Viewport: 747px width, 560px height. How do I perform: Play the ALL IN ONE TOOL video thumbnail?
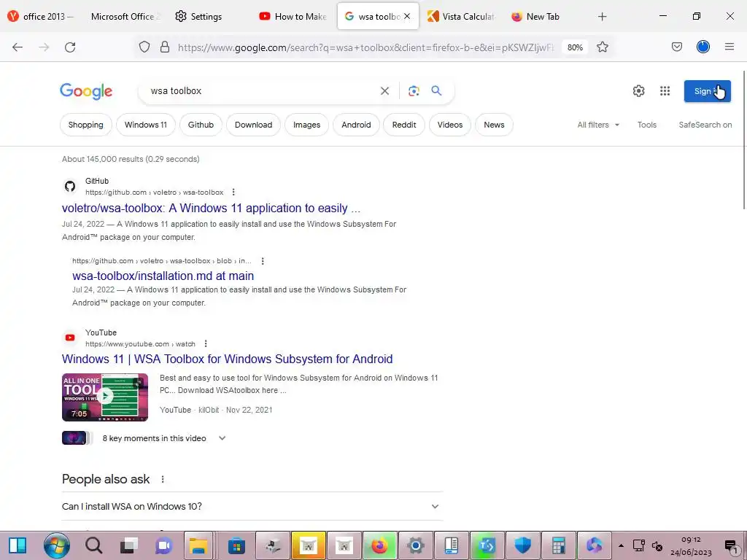(x=105, y=397)
